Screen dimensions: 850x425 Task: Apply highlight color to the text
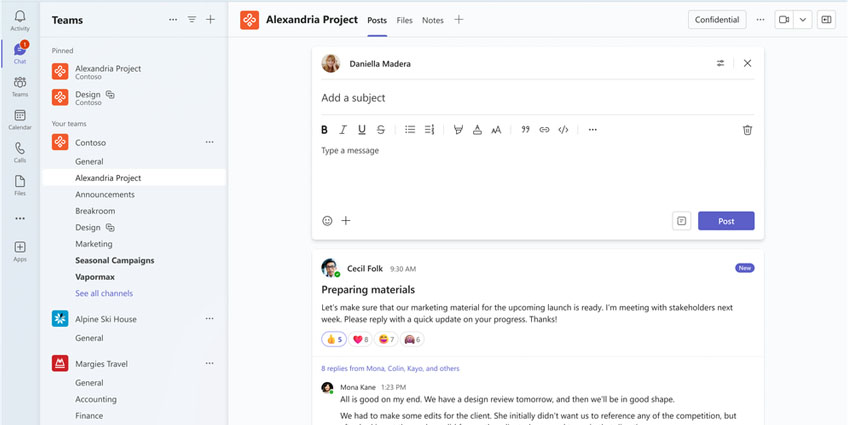458,130
